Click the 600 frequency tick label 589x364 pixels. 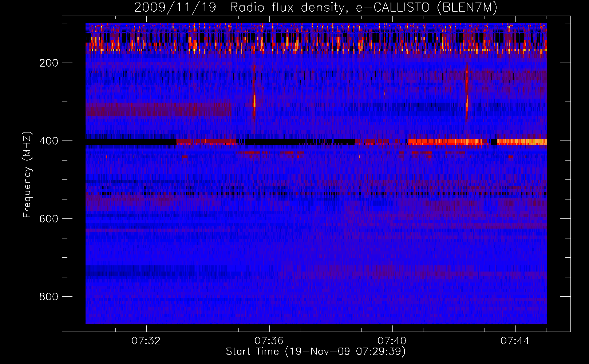pos(49,219)
